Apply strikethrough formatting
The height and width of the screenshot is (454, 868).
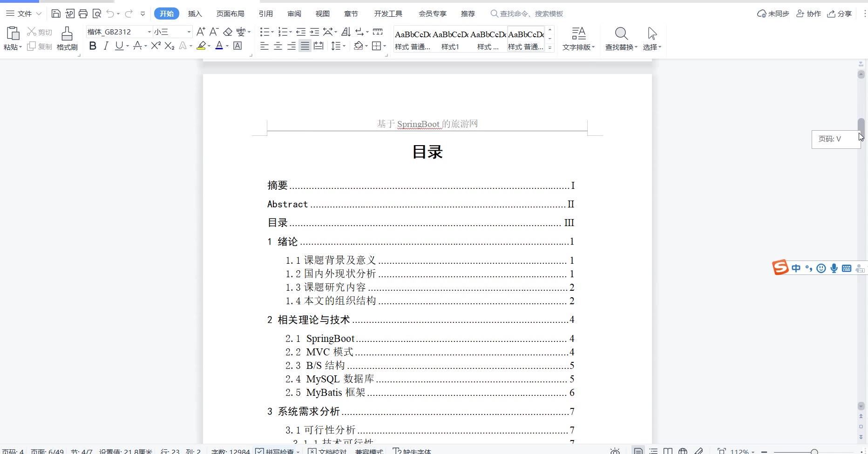pos(137,46)
